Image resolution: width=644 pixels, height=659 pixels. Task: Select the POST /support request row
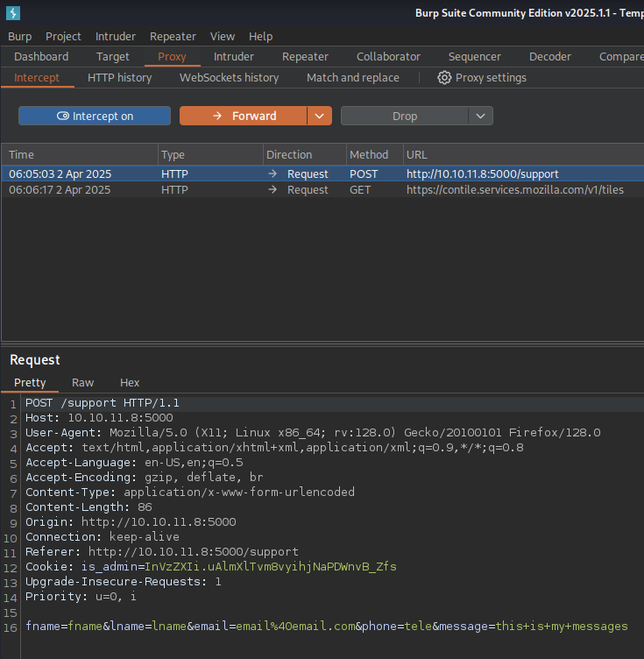pos(322,174)
